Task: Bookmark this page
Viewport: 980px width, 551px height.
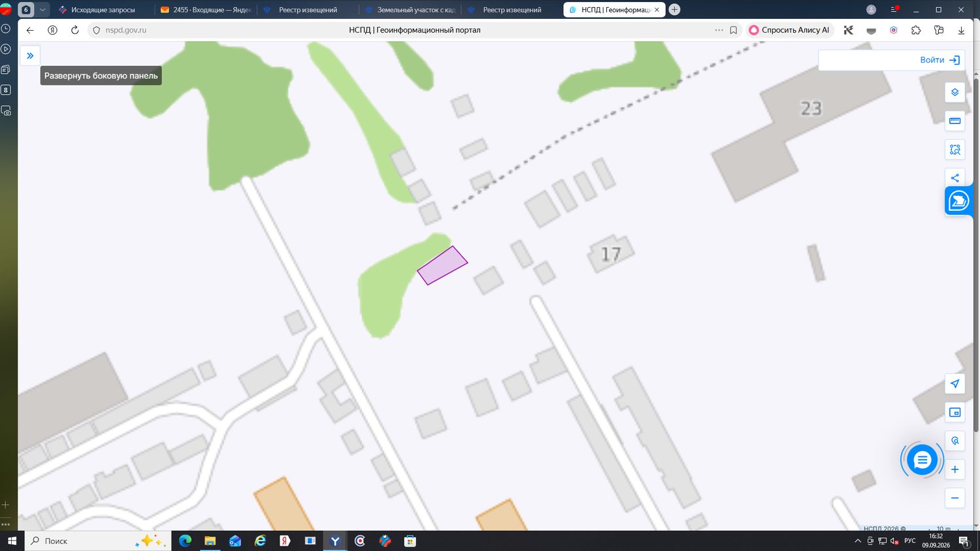Action: pyautogui.click(x=734, y=30)
